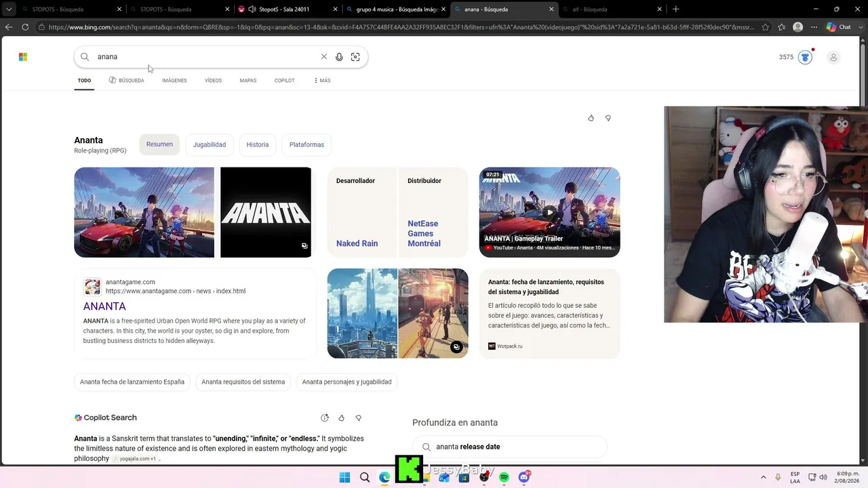This screenshot has height=488, width=868.
Task: Open Microsoft Edge from the taskbar
Action: pos(384,478)
